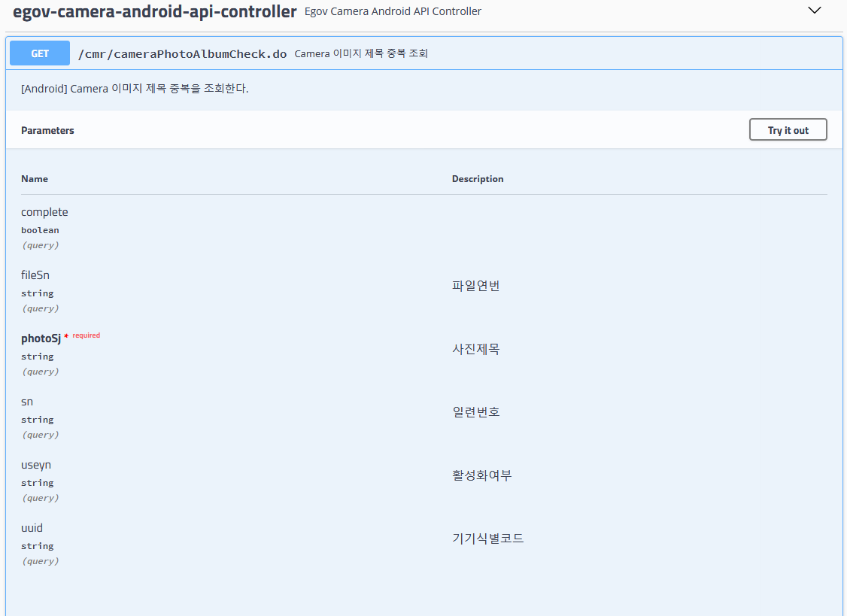Click the Description column header
Viewport: 847px width, 616px height.
478,179
